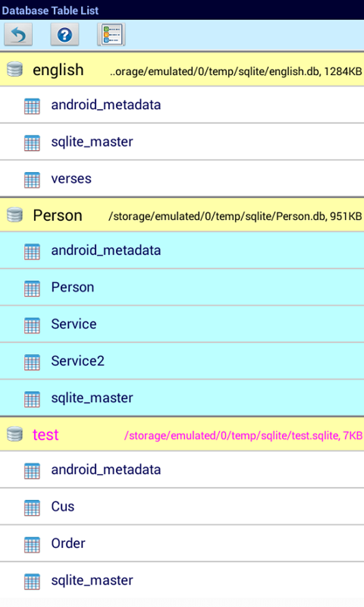Click the table icon beside Service2

click(x=32, y=362)
